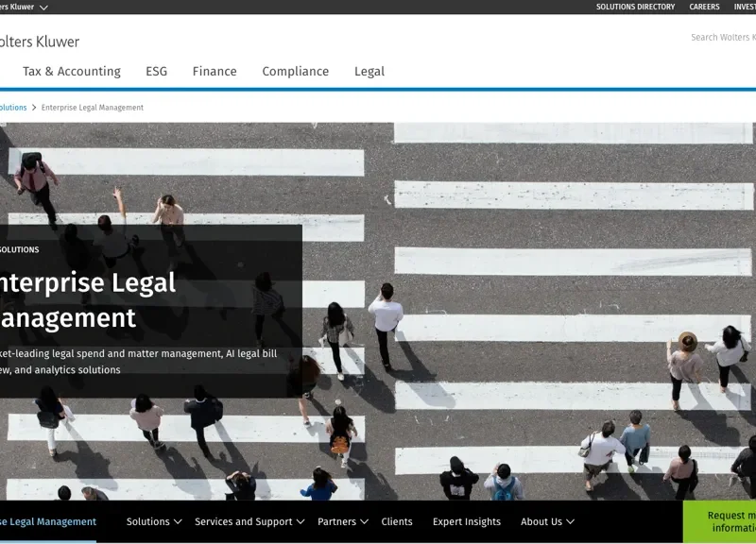Viewport: 756px width, 544px height.
Task: Click the Solutions breadcrumb link
Action: (x=13, y=108)
